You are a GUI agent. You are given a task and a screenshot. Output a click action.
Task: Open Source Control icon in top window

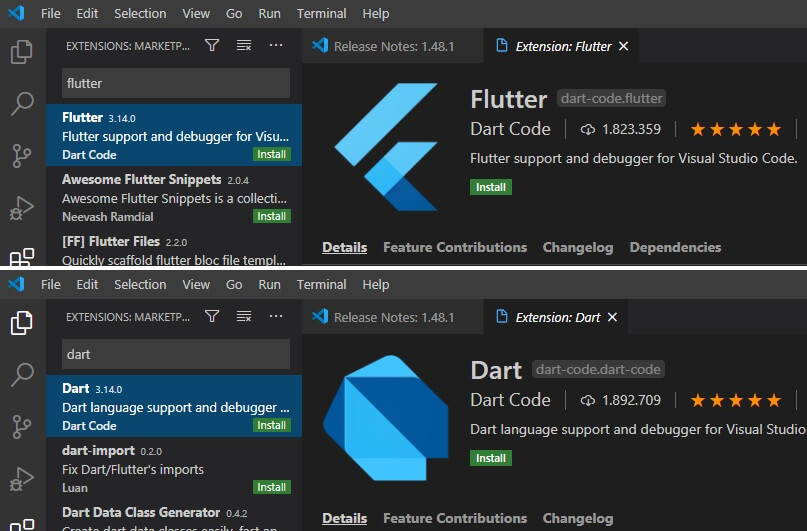22,155
